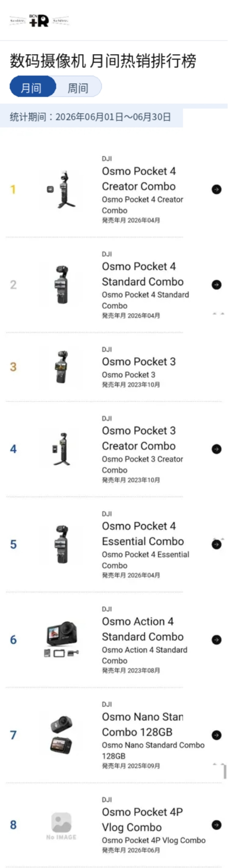The height and width of the screenshot is (868, 228).
Task: Tap arrow icon for Osmo Action 4 Standard Combo
Action: click(x=217, y=640)
